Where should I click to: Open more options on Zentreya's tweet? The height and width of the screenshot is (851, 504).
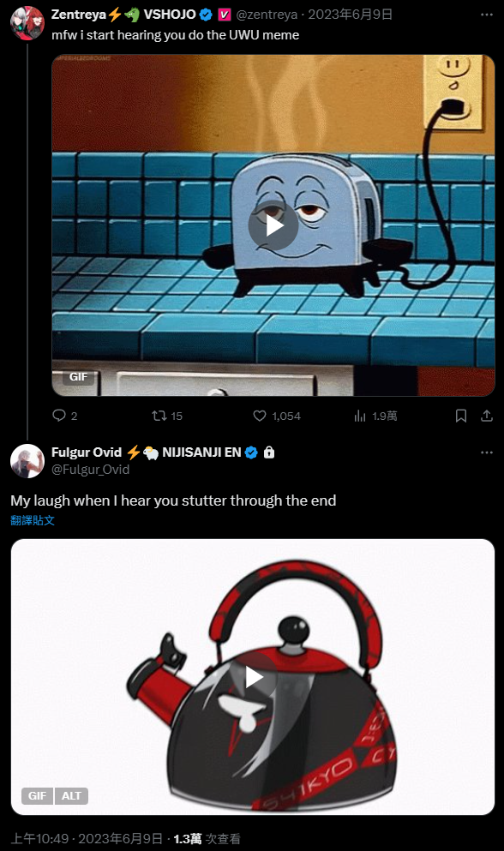(x=487, y=14)
